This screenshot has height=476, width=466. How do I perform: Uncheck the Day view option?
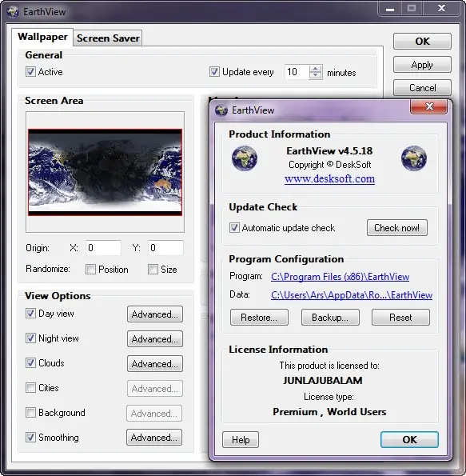point(30,314)
